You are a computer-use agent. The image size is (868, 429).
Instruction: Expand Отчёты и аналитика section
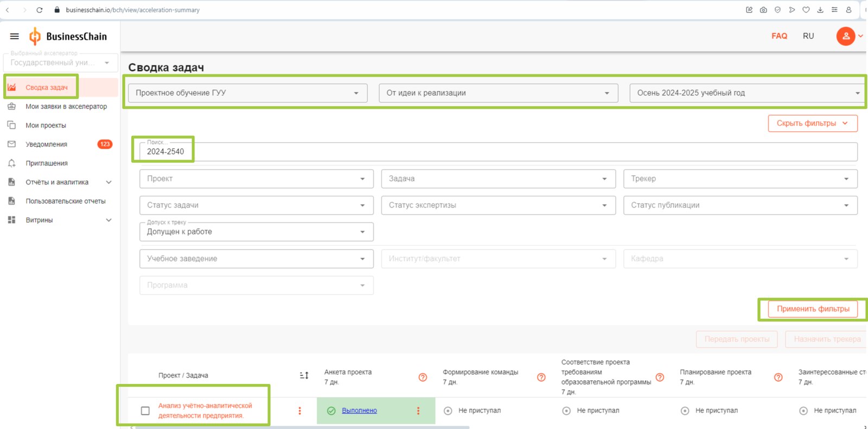pyautogui.click(x=60, y=182)
